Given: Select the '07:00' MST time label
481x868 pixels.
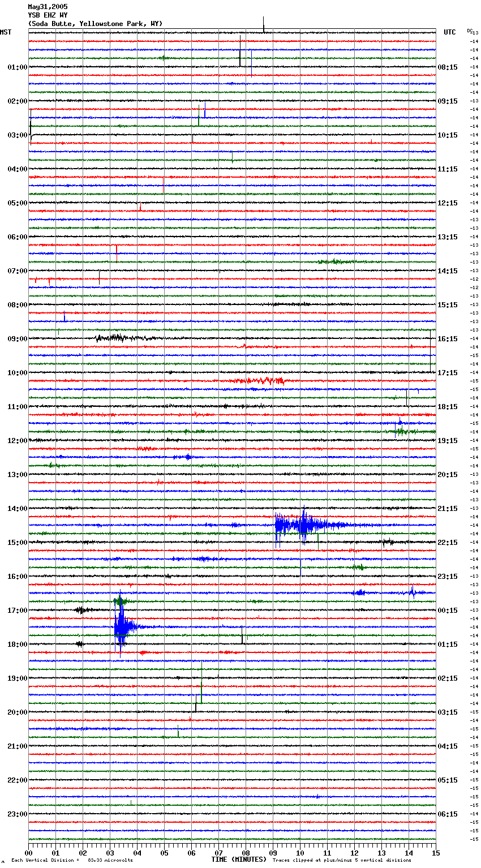Looking at the screenshot, I should pyautogui.click(x=18, y=271).
